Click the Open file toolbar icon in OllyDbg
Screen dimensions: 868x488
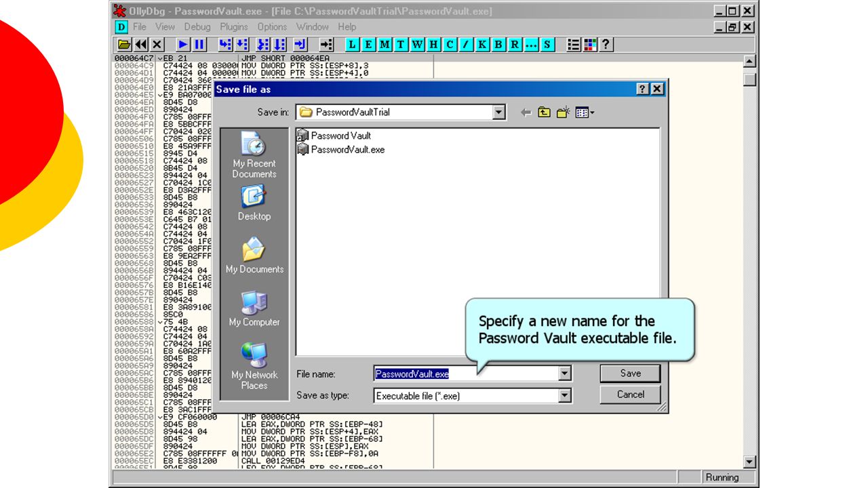click(x=124, y=45)
